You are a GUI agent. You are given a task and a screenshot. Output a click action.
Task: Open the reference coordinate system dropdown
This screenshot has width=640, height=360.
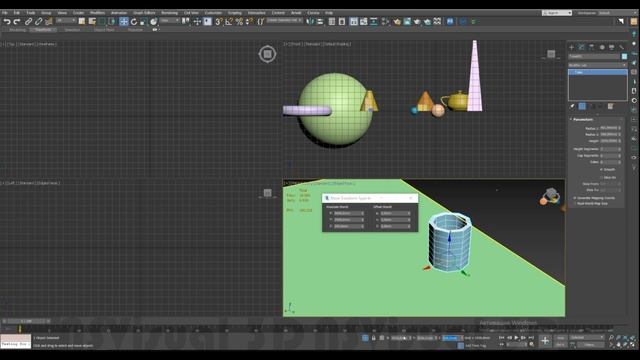coord(169,20)
